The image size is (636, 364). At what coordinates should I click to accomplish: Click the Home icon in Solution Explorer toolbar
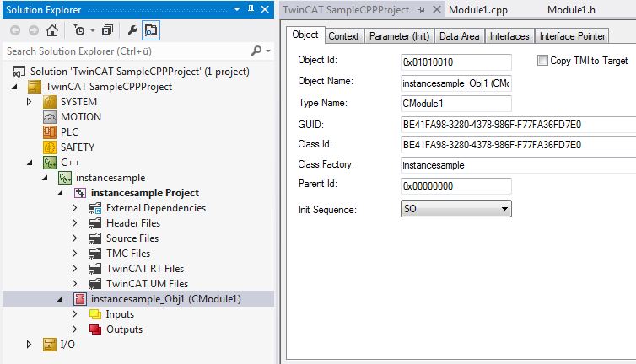[52, 30]
